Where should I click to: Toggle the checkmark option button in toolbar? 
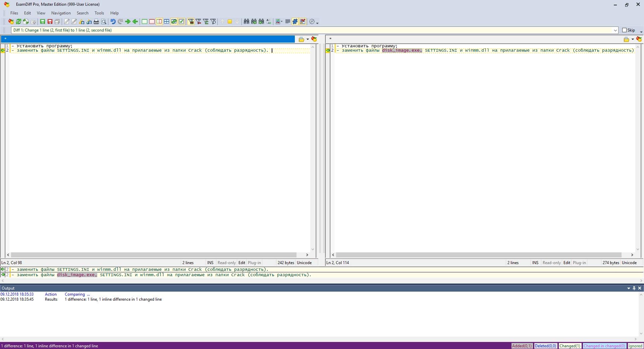coord(181,21)
